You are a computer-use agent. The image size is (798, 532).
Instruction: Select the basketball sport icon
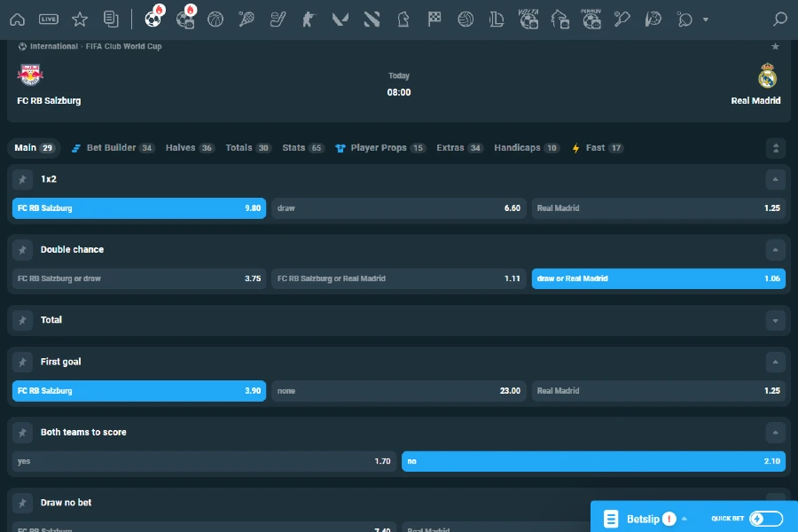pyautogui.click(x=215, y=19)
